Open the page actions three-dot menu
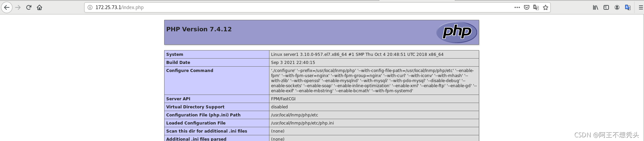The height and width of the screenshot is (141, 644). pyautogui.click(x=517, y=7)
